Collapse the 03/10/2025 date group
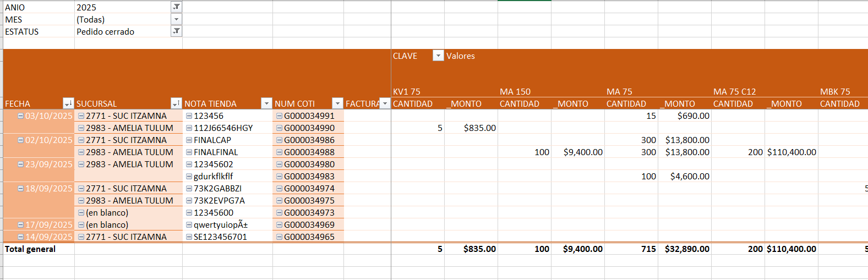Viewport: 868px width, 280px height. (20, 116)
